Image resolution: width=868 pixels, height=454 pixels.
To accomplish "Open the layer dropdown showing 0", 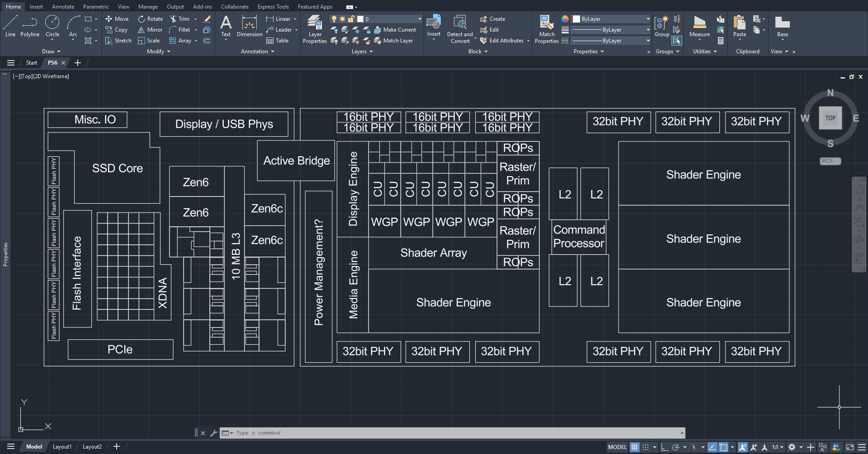I will (376, 19).
